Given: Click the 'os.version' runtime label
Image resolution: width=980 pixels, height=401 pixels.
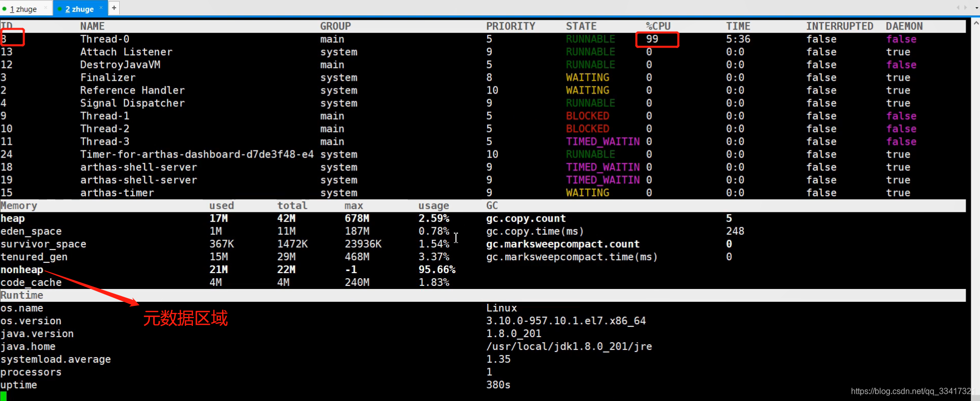Looking at the screenshot, I should (31, 321).
